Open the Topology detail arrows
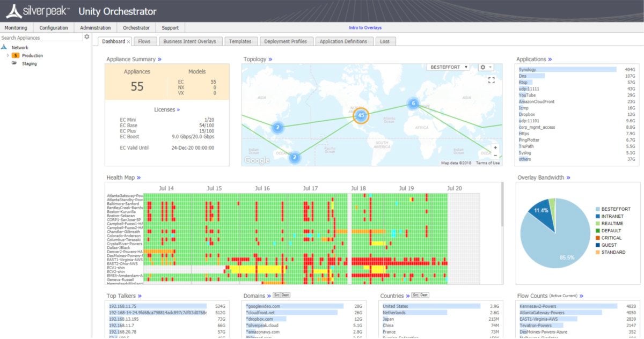The image size is (644, 339). point(270,60)
